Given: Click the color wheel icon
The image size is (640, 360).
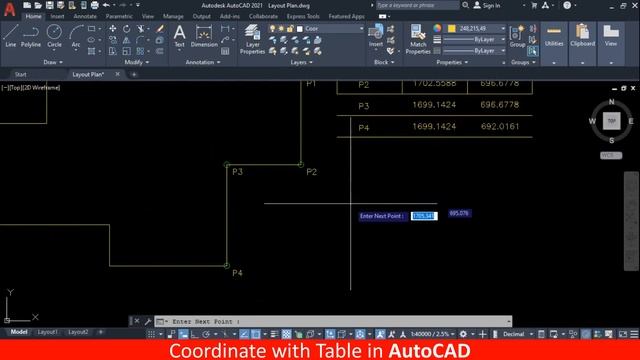Looking at the screenshot, I should coord(437,28).
